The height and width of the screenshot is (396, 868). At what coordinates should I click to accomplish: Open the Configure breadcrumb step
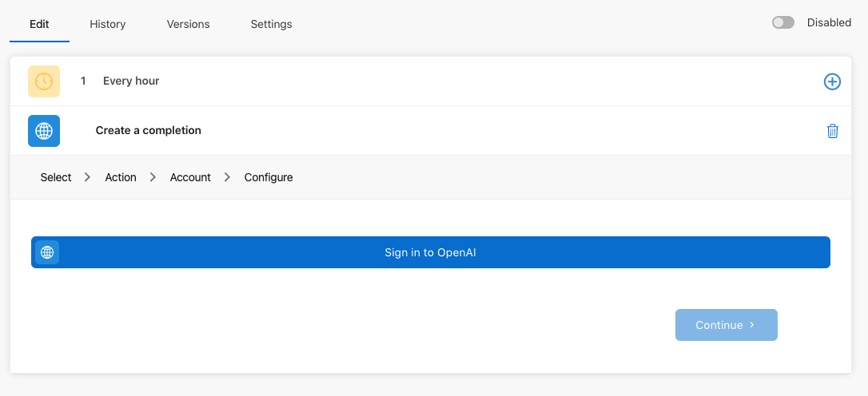pyautogui.click(x=269, y=177)
